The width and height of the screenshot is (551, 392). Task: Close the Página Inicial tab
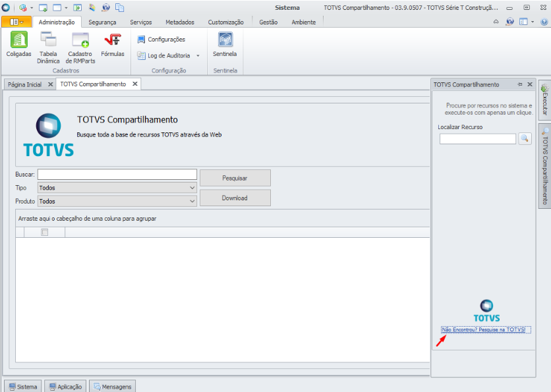tap(50, 84)
